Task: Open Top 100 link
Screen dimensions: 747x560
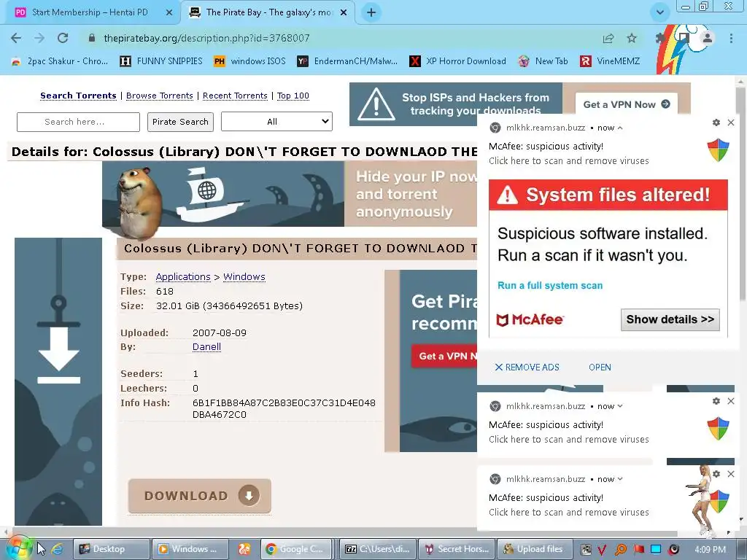Action: click(293, 96)
